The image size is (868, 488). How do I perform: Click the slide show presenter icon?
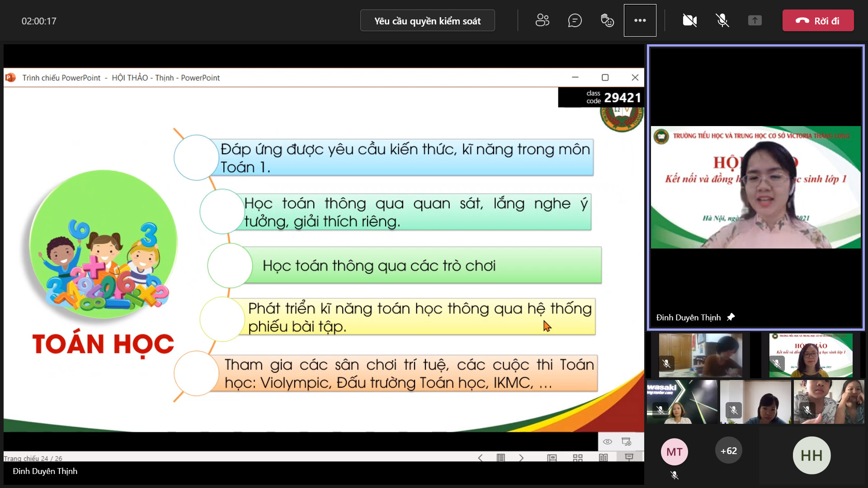click(629, 458)
